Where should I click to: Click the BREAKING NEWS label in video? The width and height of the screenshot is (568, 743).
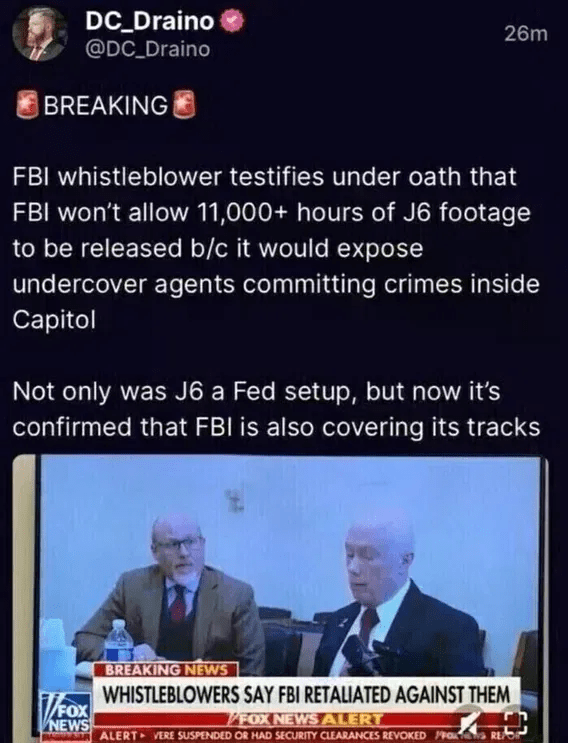coord(166,670)
